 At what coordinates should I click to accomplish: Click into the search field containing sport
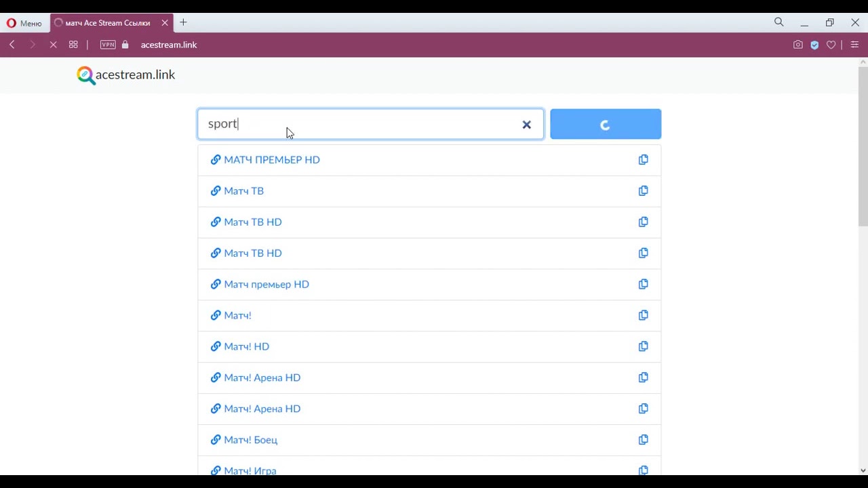click(371, 124)
